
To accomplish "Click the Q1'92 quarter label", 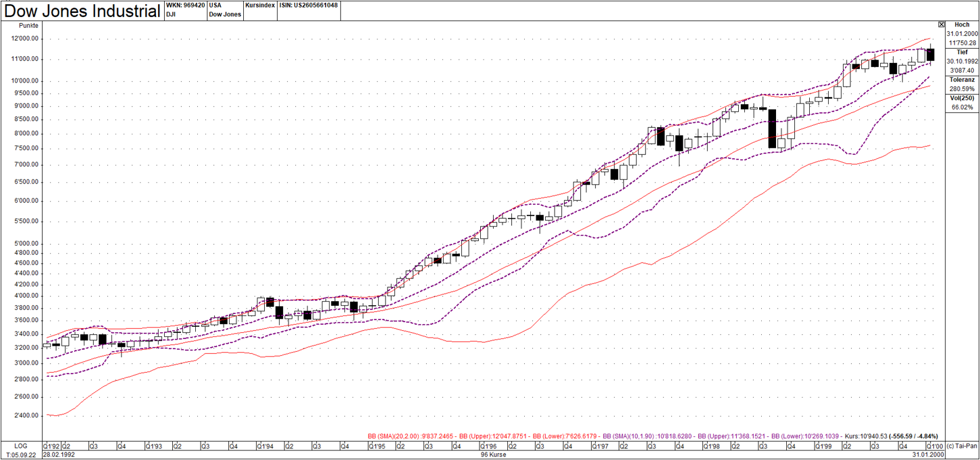I will coord(51,446).
